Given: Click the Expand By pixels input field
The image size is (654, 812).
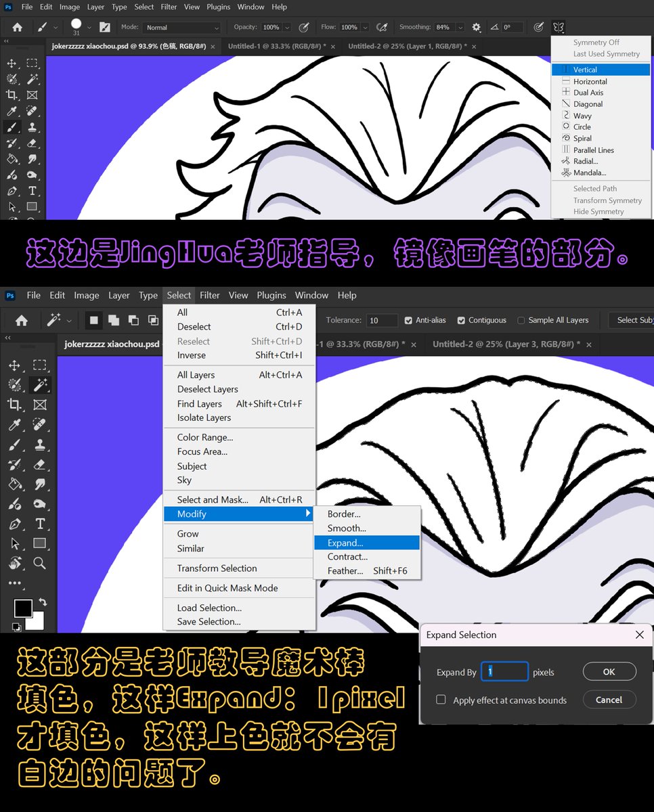Looking at the screenshot, I should [x=504, y=671].
